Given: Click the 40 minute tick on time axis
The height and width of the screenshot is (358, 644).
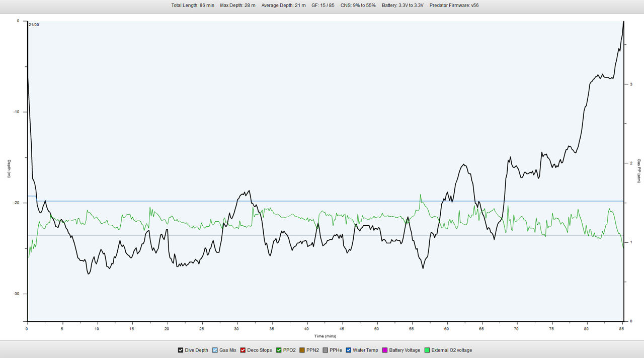Looking at the screenshot, I should click(306, 329).
